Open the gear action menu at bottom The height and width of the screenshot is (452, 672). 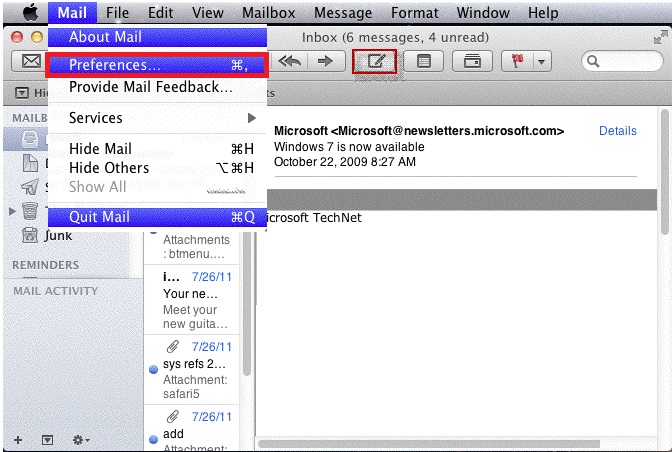[x=81, y=440]
